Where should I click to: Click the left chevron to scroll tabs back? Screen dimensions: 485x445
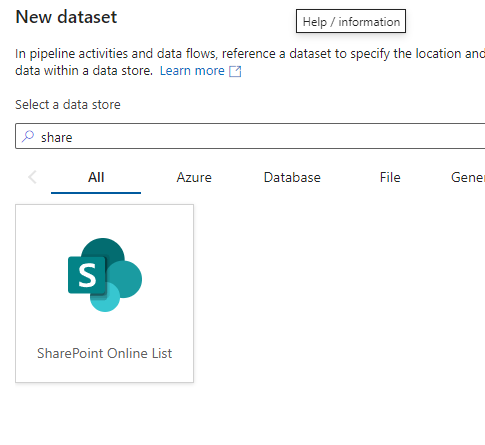pyautogui.click(x=32, y=177)
